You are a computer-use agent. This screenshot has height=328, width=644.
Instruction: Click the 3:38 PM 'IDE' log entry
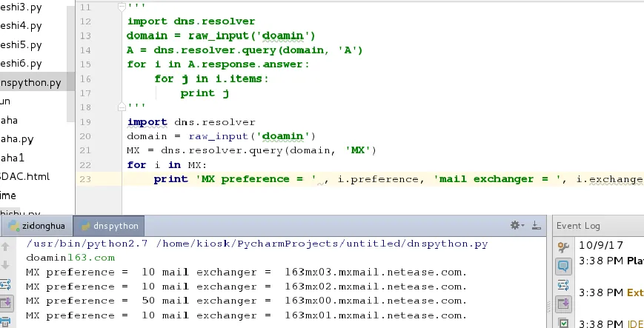(611, 324)
